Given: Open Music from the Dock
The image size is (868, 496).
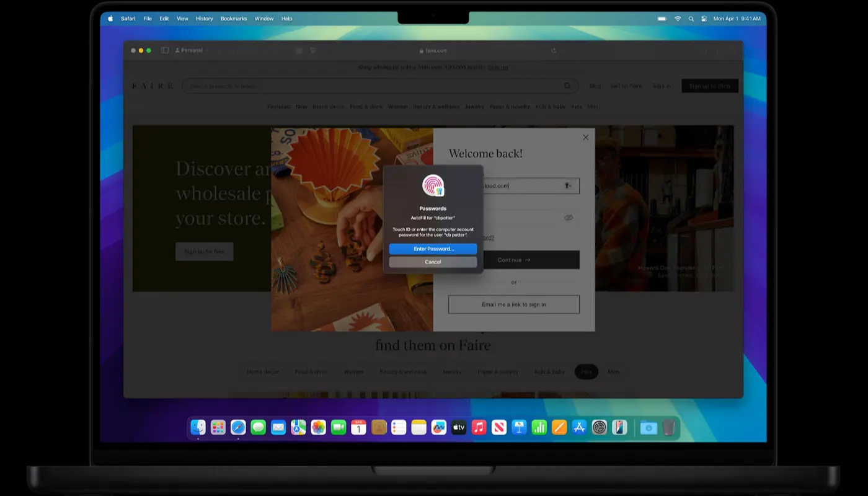Looking at the screenshot, I should pos(479,427).
